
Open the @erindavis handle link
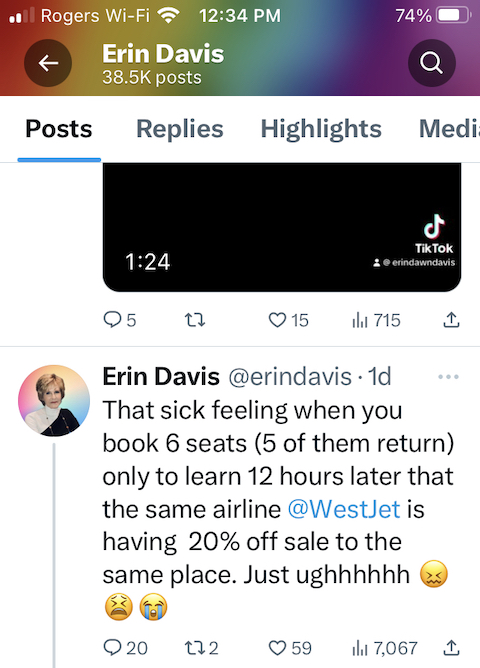click(290, 377)
